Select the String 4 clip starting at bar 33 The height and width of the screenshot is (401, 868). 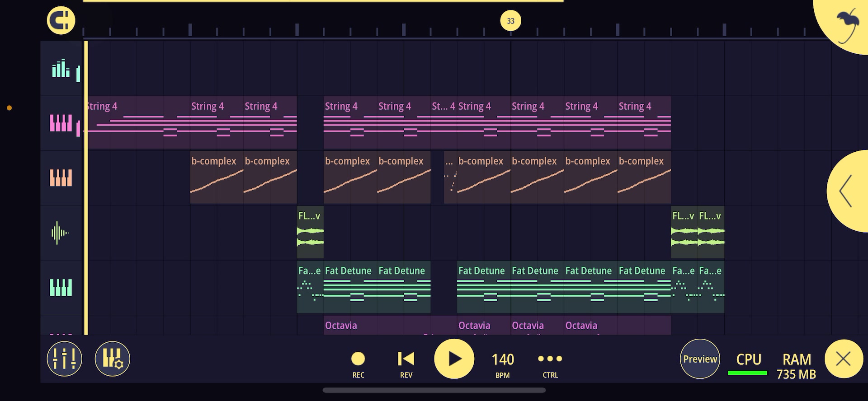tap(538, 122)
